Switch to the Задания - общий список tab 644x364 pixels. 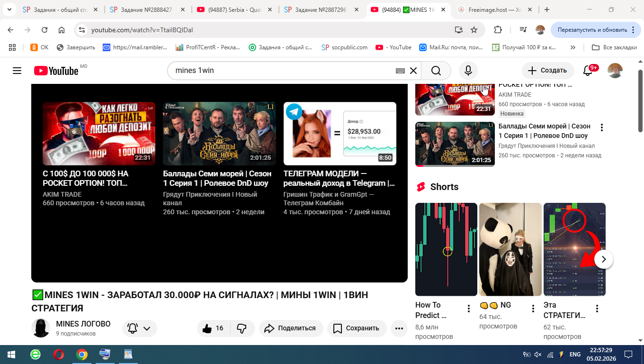pos(60,9)
